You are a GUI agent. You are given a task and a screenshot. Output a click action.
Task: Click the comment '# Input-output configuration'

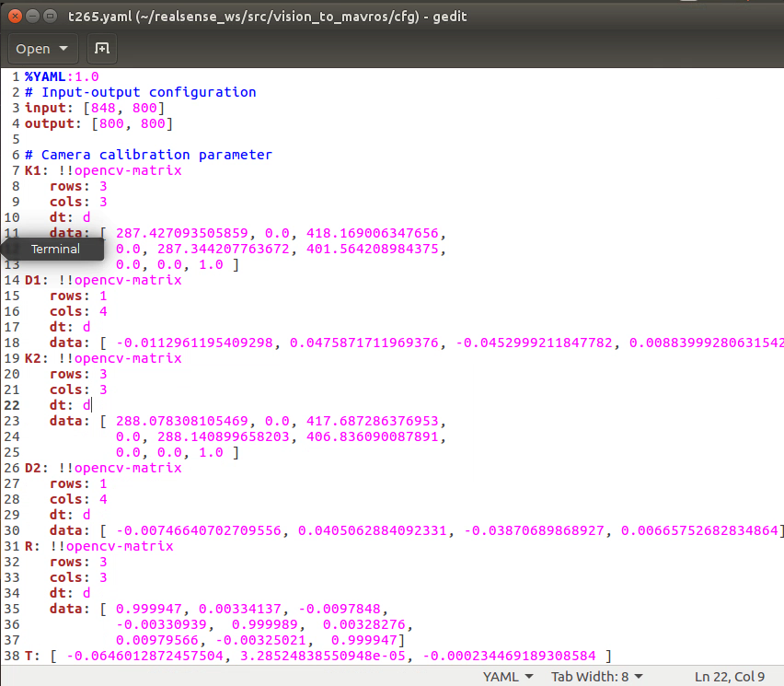tap(141, 93)
